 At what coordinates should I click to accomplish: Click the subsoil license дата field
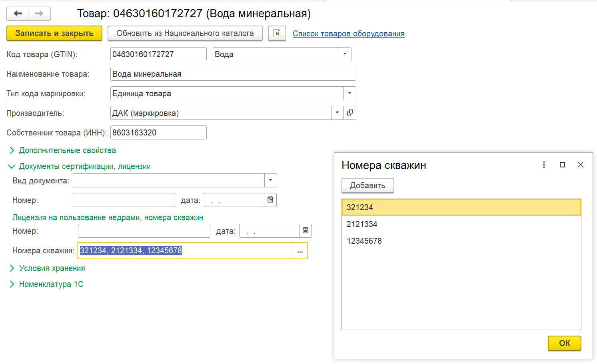tap(269, 231)
